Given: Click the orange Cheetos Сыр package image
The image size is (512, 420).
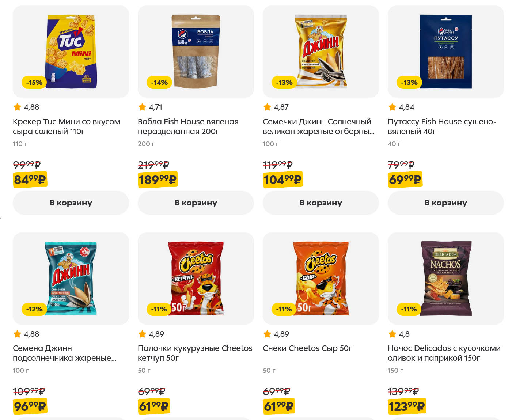Looking at the screenshot, I should 321,278.
